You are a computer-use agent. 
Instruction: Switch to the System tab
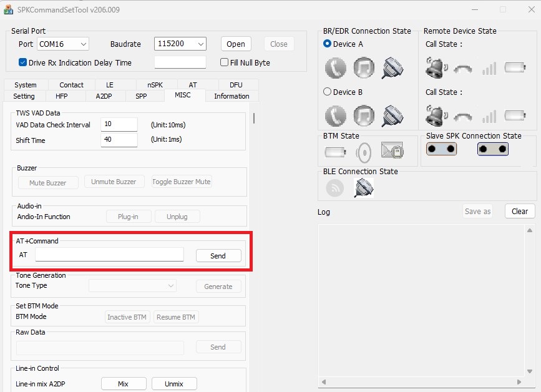pos(26,85)
